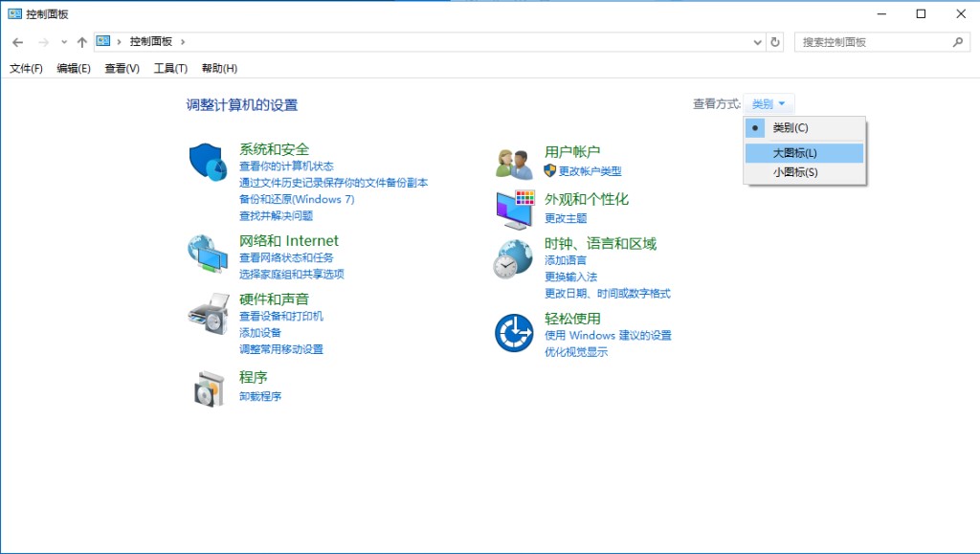Click 查看设备和打印机 link
Screen dimensions: 980x554
click(281, 316)
